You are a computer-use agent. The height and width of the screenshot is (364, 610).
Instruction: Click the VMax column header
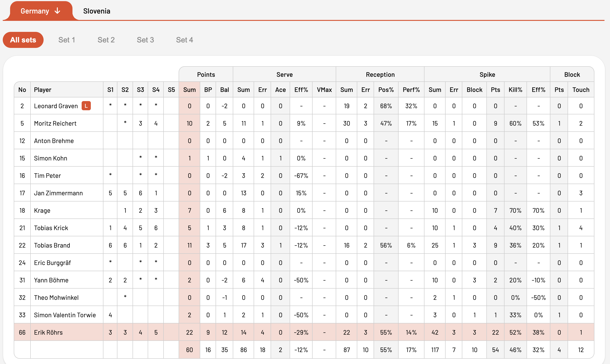pos(324,90)
